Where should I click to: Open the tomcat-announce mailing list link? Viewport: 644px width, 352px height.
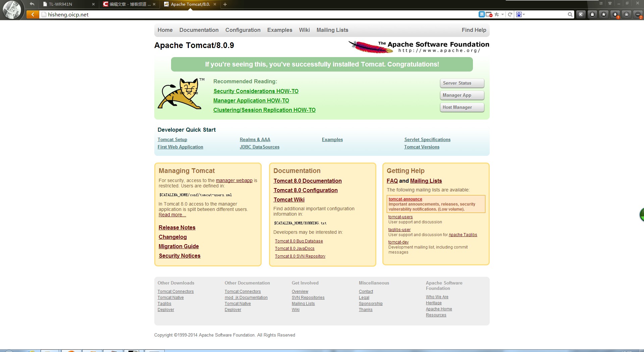click(406, 199)
